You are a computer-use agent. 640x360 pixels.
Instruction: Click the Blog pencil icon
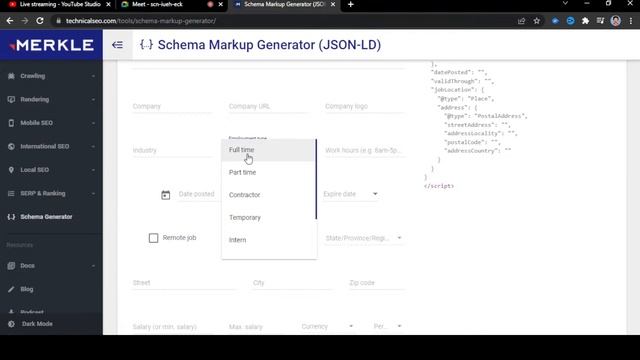(x=11, y=289)
